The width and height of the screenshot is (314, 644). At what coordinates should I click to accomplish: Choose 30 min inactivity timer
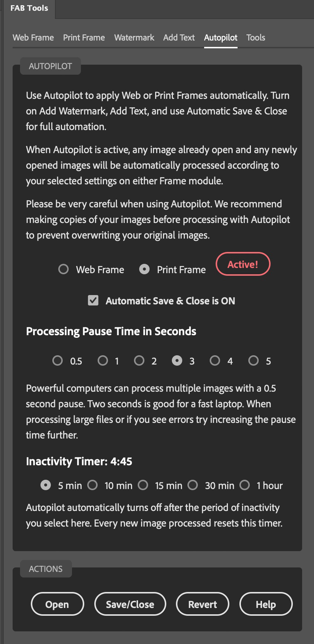click(193, 485)
